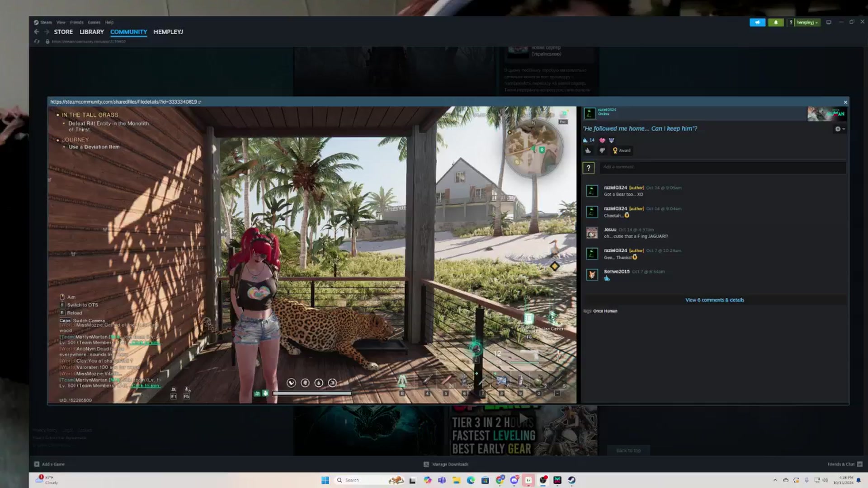The image size is (868, 488).
Task: Open the View menu
Action: click(61, 22)
